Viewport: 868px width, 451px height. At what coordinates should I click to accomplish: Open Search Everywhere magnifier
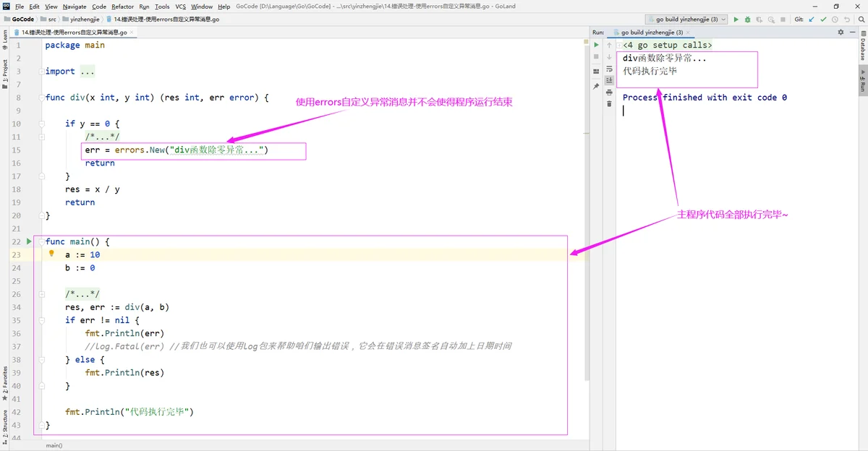(861, 20)
